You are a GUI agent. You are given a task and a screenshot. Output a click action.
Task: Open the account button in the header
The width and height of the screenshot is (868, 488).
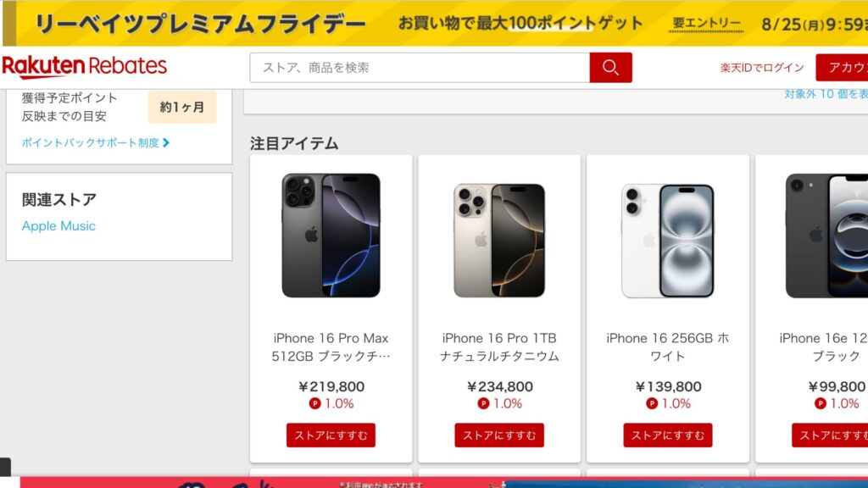(x=842, y=68)
